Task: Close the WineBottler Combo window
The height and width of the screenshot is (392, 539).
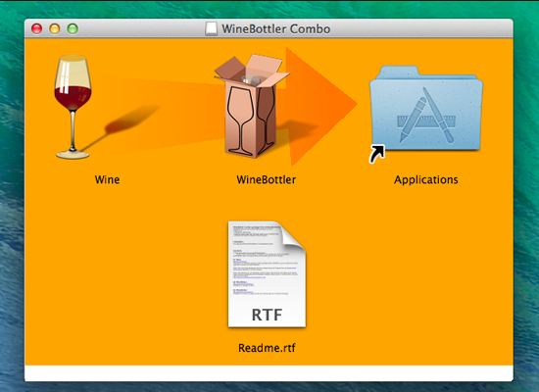Action: [x=37, y=28]
